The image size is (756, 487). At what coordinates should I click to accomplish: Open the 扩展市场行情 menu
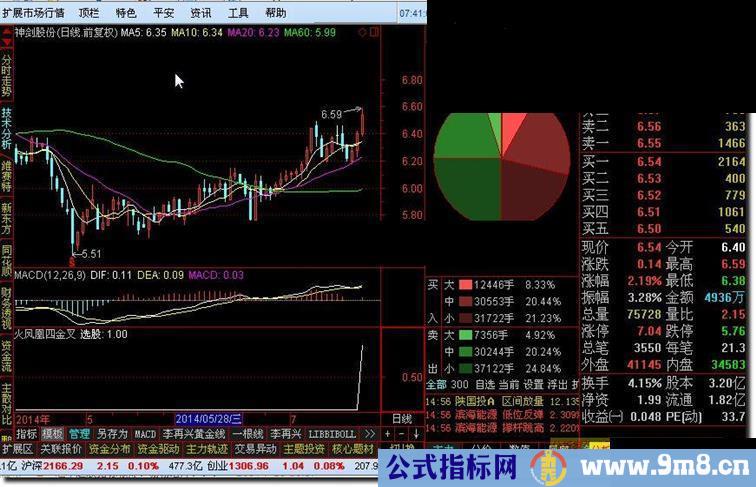point(33,13)
